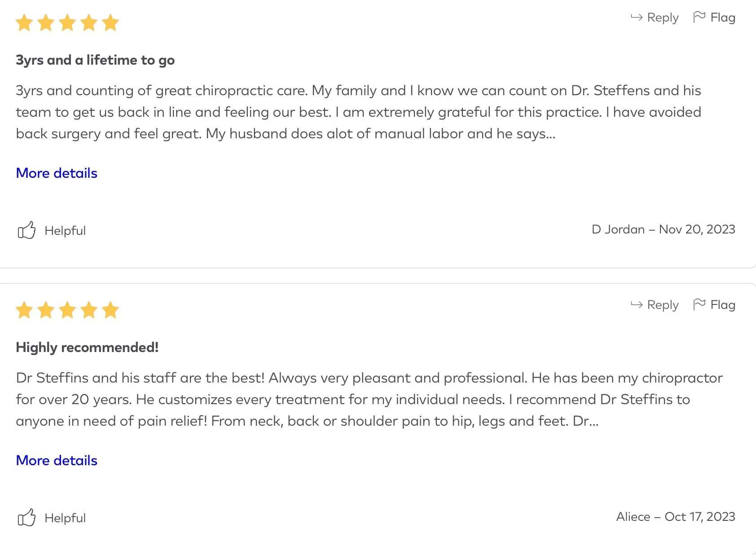Click the thumbs-up icon on Aliece's review
The image size is (756, 555).
[x=26, y=518]
